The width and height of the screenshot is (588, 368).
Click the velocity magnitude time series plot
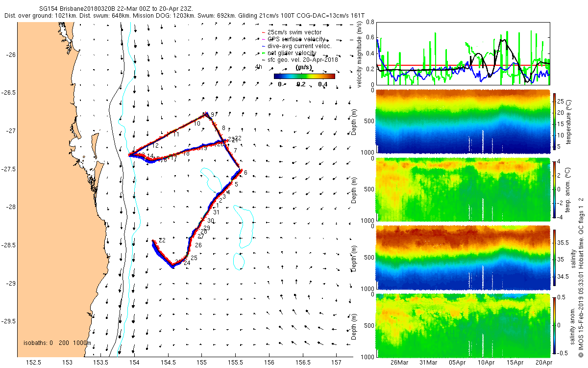pyautogui.click(x=463, y=53)
